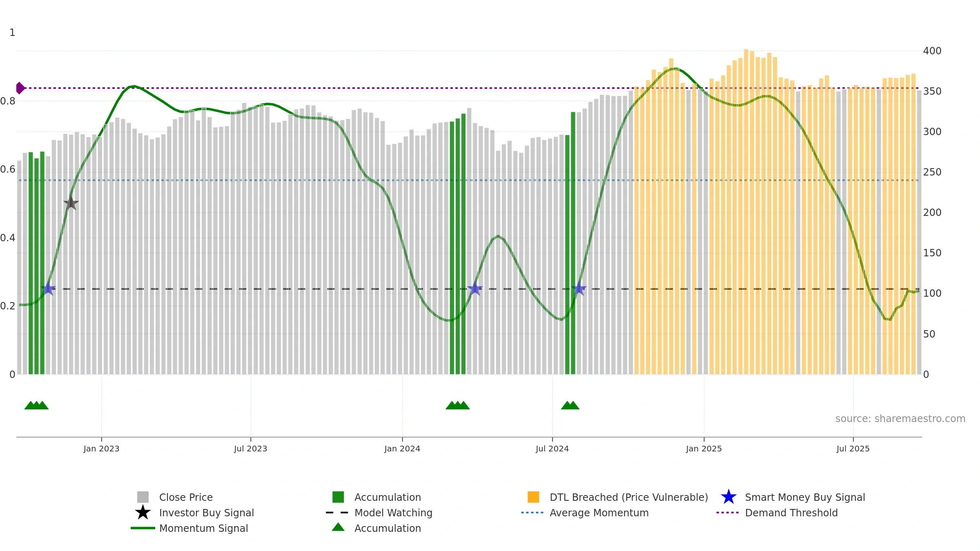Image resolution: width=980 pixels, height=551 pixels.
Task: Click the purple diamond Demand Threshold marker
Action: point(20,88)
